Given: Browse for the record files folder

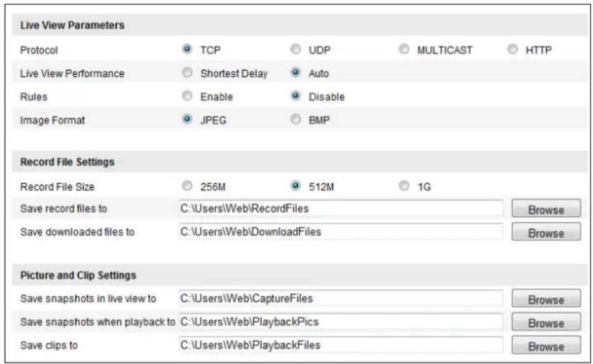Looking at the screenshot, I should click(x=546, y=209).
